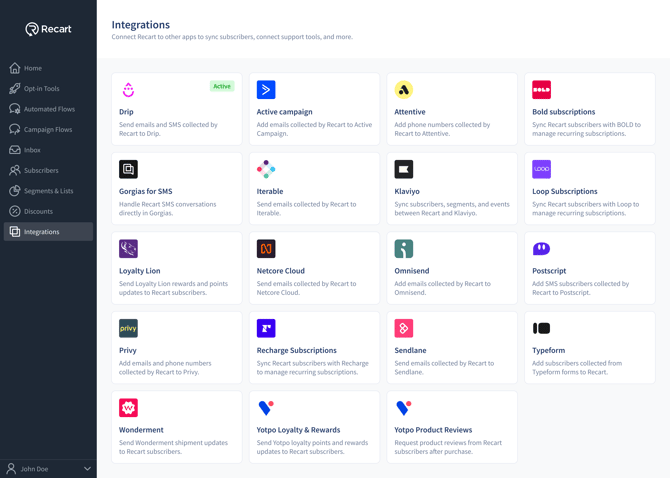Click Typeform card description text

tap(577, 367)
